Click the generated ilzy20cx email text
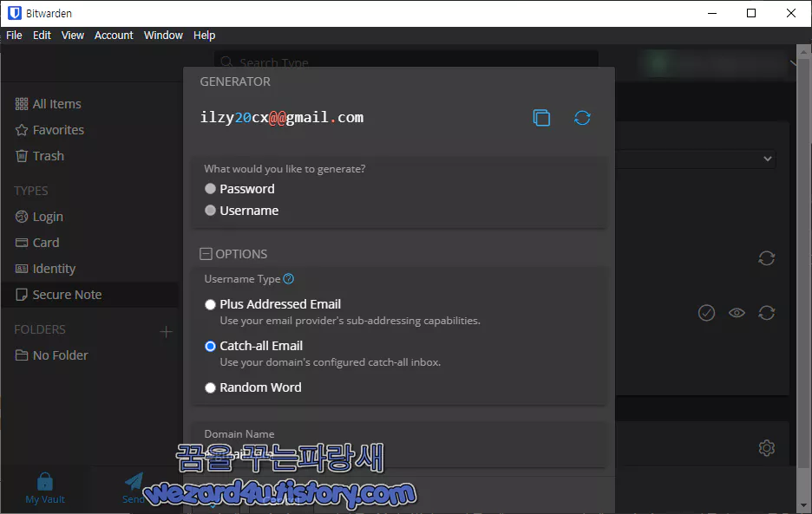The height and width of the screenshot is (514, 812). coord(282,118)
